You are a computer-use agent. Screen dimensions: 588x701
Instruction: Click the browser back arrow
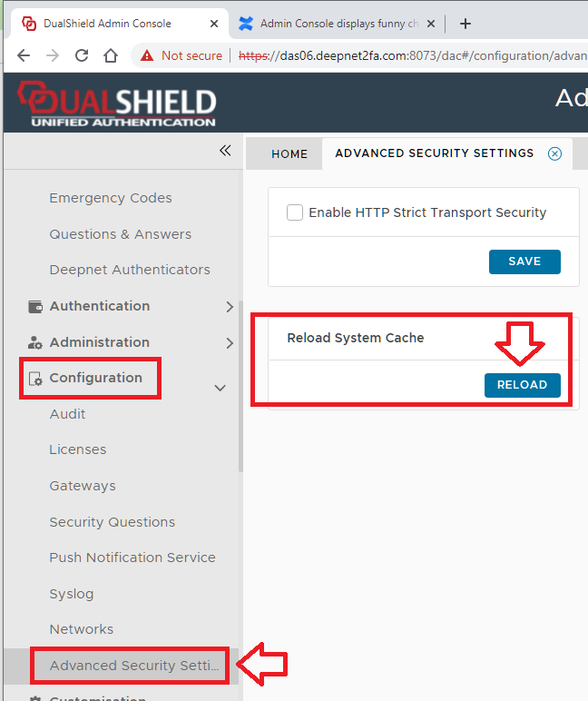(x=24, y=55)
